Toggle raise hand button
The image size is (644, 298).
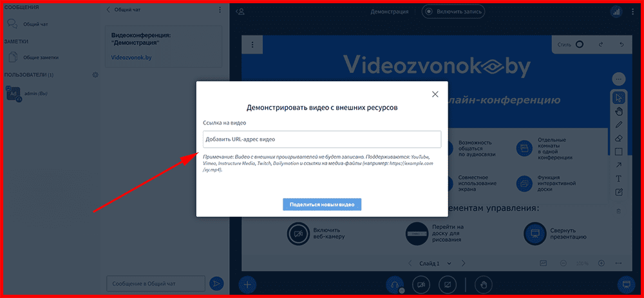[484, 284]
